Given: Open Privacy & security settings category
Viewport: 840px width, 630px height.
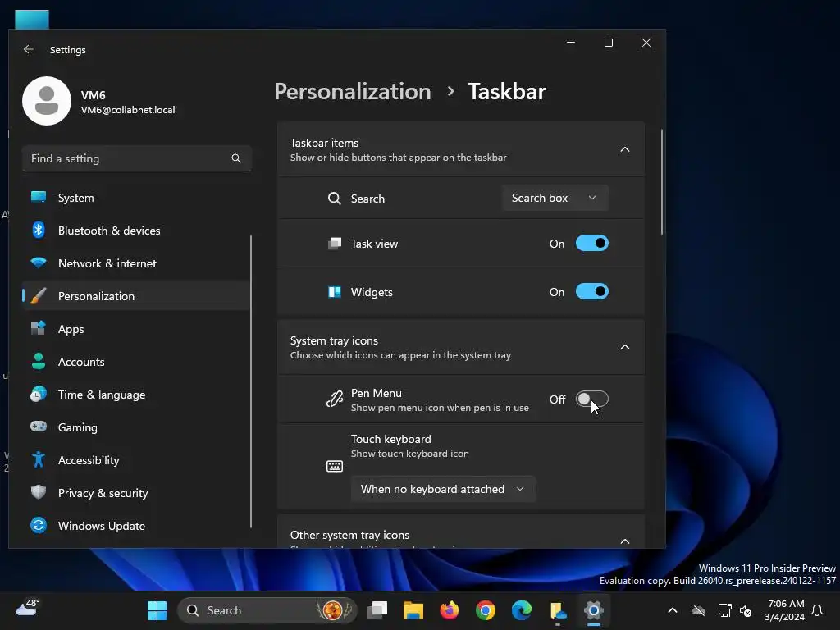Looking at the screenshot, I should pyautogui.click(x=136, y=493).
